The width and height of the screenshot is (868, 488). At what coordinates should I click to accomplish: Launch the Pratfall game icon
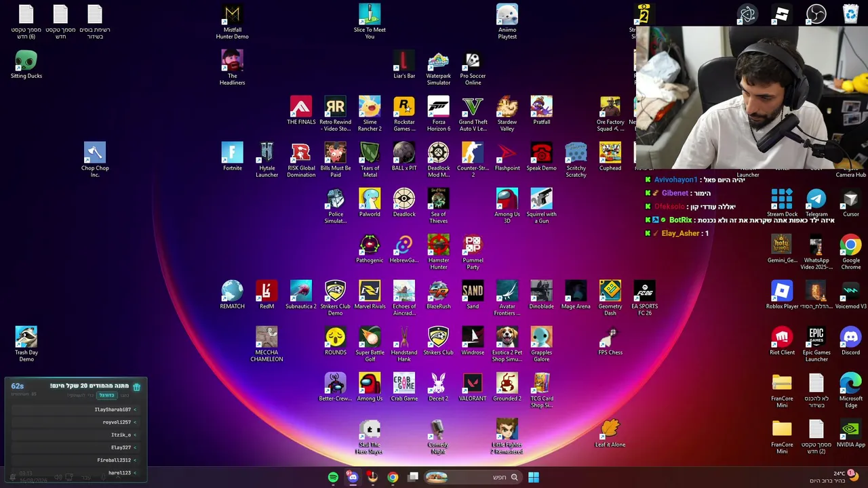(541, 111)
